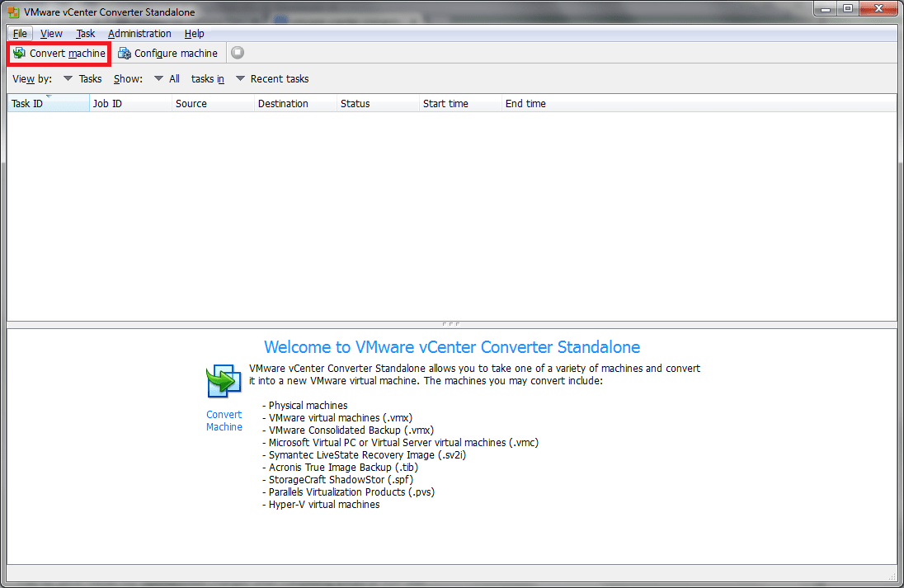Open the Administration menu
The height and width of the screenshot is (588, 904).
click(x=139, y=34)
